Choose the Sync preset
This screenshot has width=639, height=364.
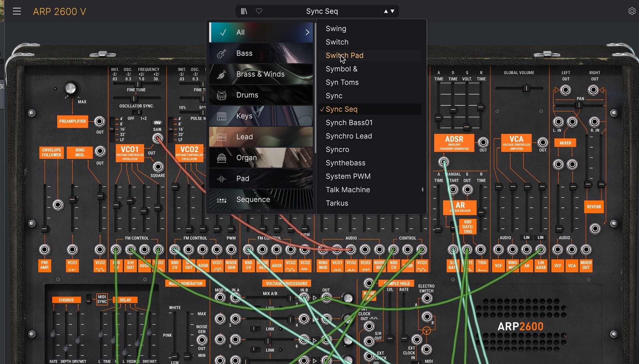click(369, 96)
